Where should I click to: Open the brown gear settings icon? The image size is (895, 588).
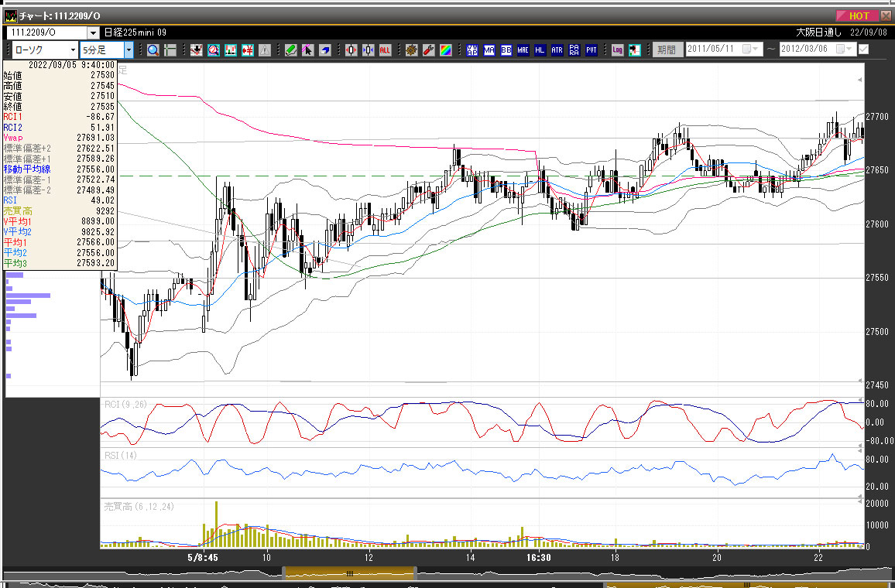point(412,50)
